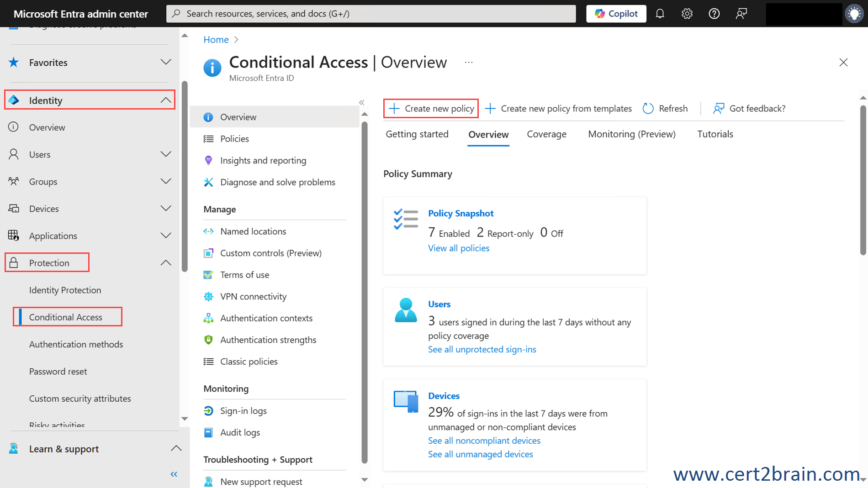
Task: Click the Diagnose and solve problems wrench icon
Action: point(208,182)
